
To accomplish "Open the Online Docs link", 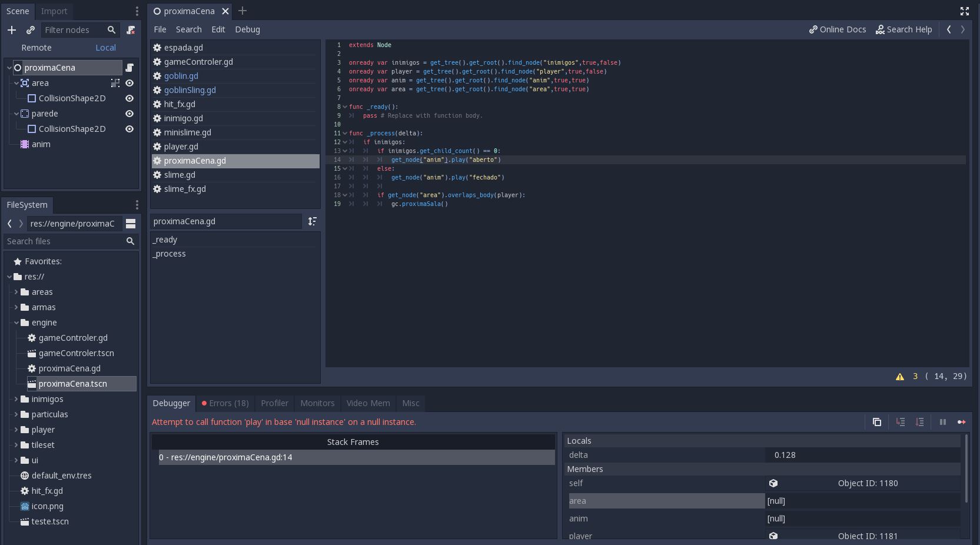I will 838,29.
